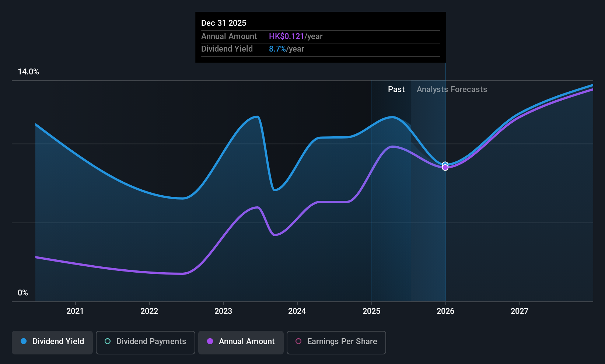Click the Annual Amount label in tooltip
Image resolution: width=605 pixels, height=364 pixels.
[x=229, y=36]
